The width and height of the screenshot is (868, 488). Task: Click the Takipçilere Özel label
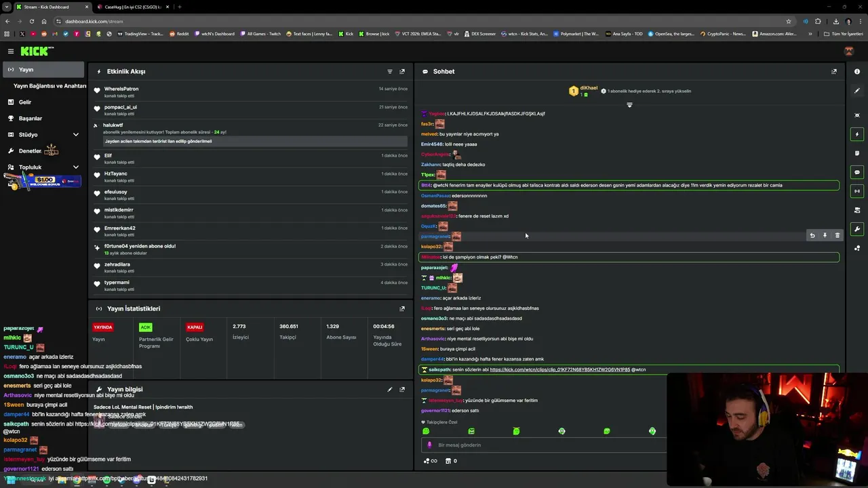pyautogui.click(x=441, y=422)
